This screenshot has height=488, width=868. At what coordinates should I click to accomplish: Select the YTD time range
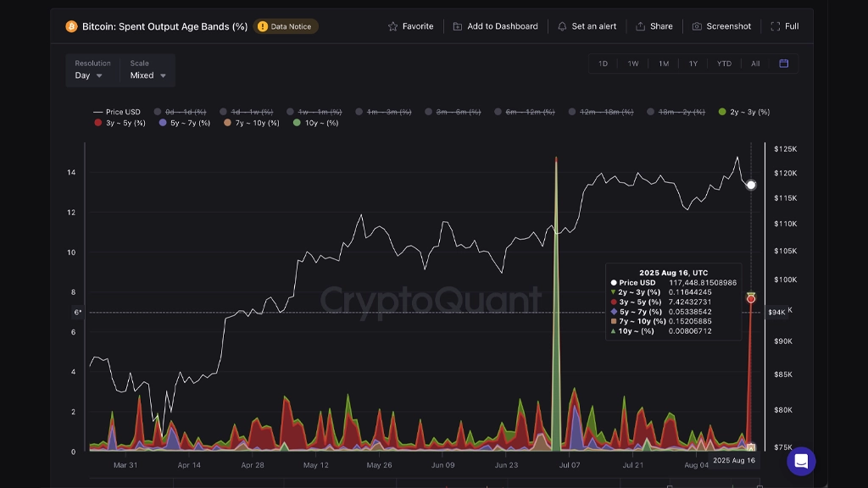[724, 64]
